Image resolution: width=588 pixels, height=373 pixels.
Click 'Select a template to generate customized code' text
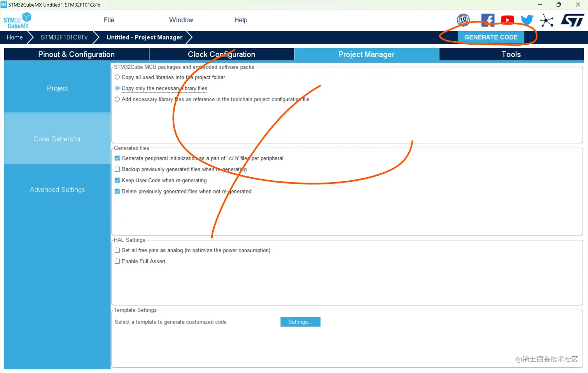pos(171,322)
